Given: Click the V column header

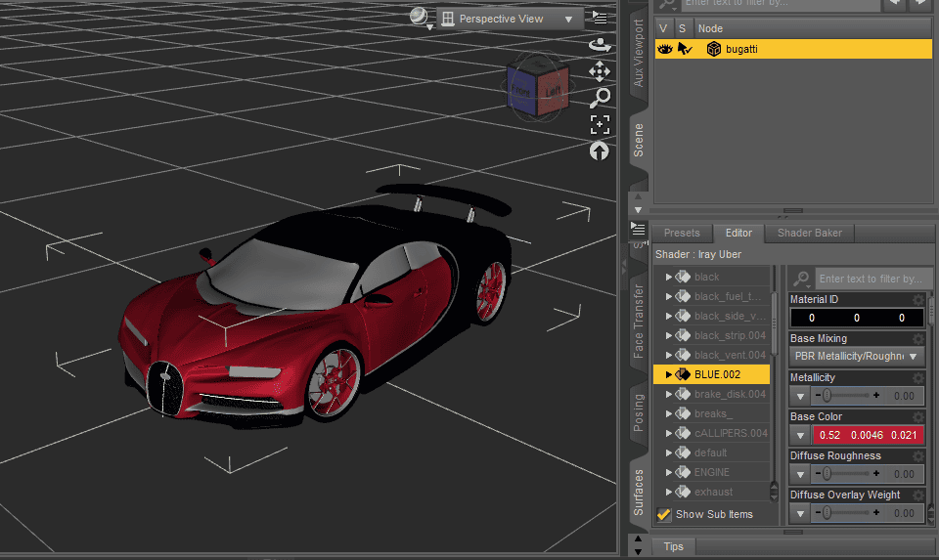Looking at the screenshot, I should click(x=663, y=28).
